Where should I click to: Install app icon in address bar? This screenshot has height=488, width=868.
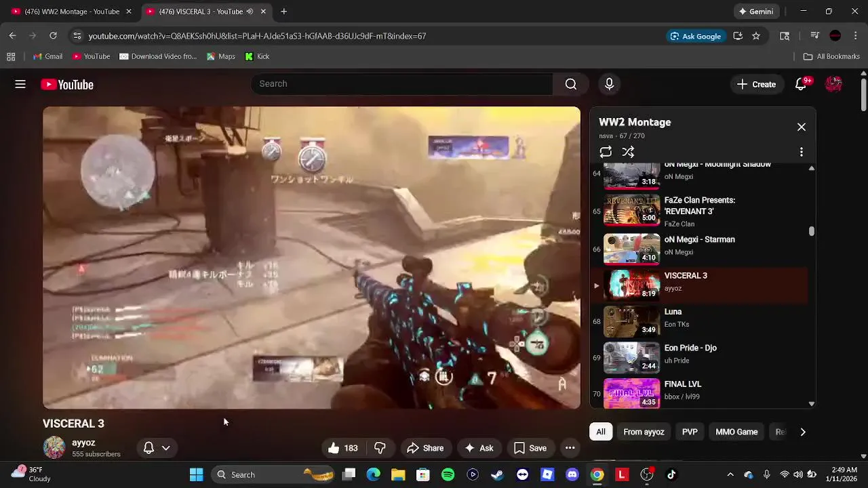(x=738, y=36)
